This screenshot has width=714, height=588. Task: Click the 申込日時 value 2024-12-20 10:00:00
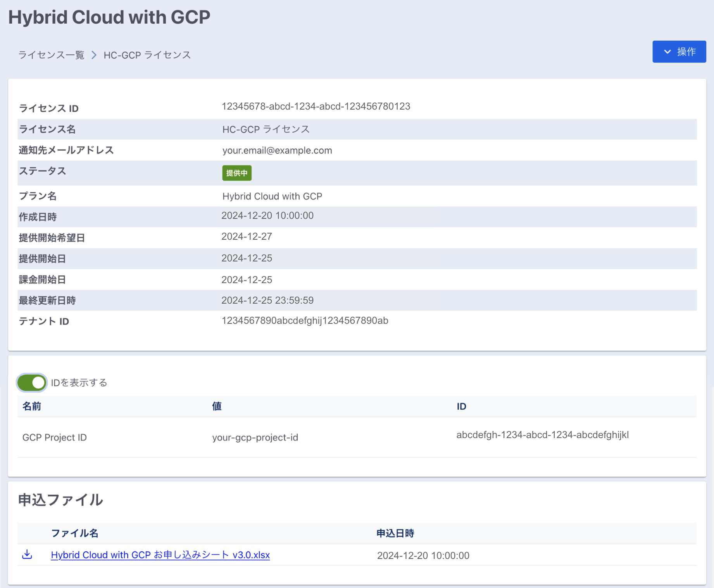423,555
